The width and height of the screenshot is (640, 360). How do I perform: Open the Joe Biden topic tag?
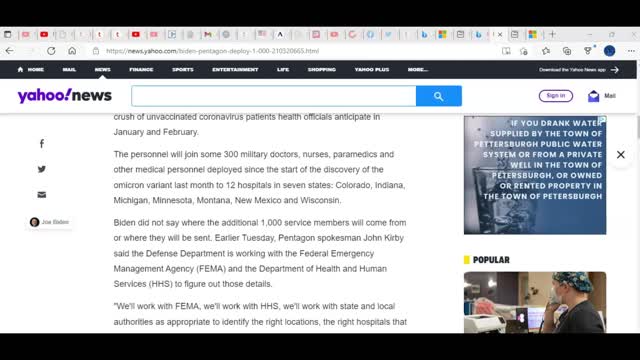(49, 222)
